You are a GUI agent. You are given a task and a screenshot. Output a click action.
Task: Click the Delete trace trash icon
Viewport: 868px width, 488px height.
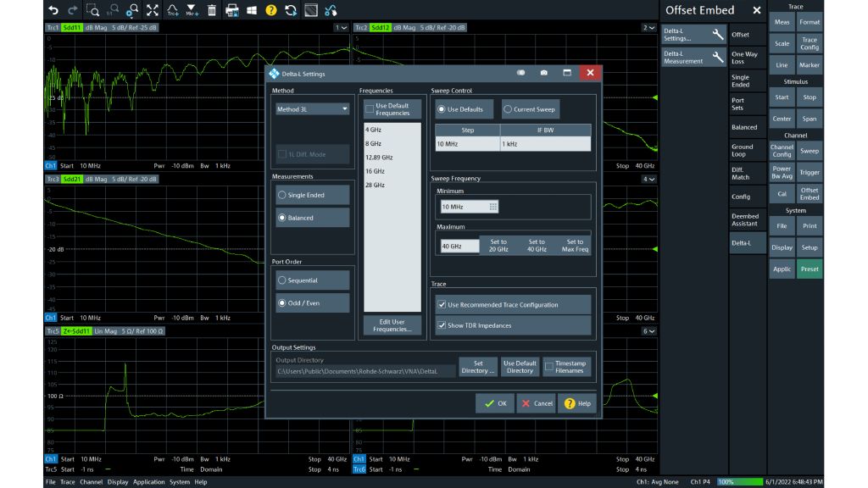213,11
